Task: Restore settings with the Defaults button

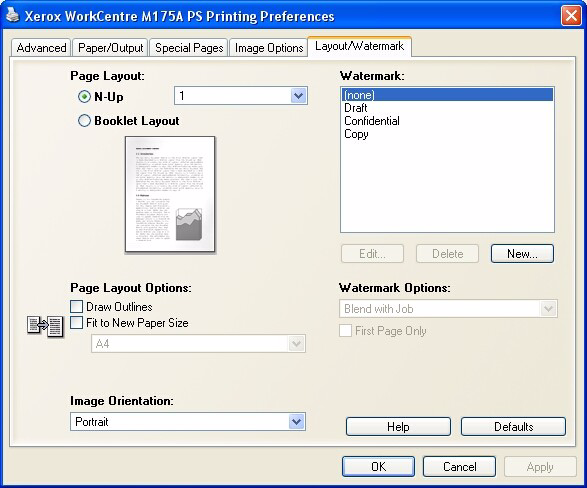Action: tap(513, 427)
